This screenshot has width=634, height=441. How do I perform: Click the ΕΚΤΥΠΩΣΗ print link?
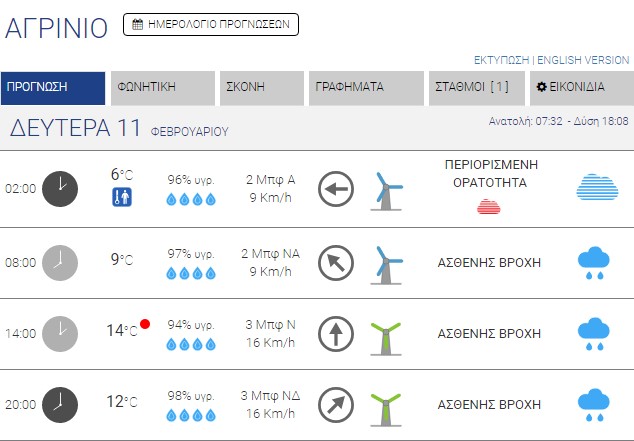pos(501,60)
